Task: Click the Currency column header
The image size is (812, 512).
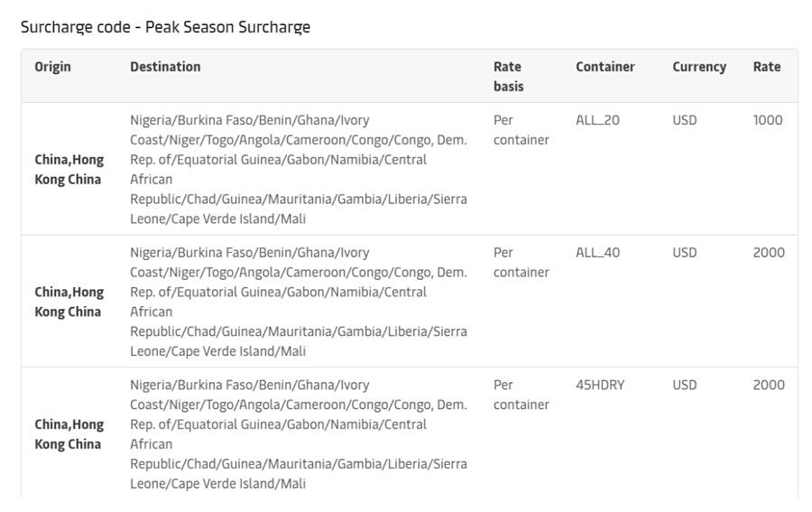Action: coord(699,67)
